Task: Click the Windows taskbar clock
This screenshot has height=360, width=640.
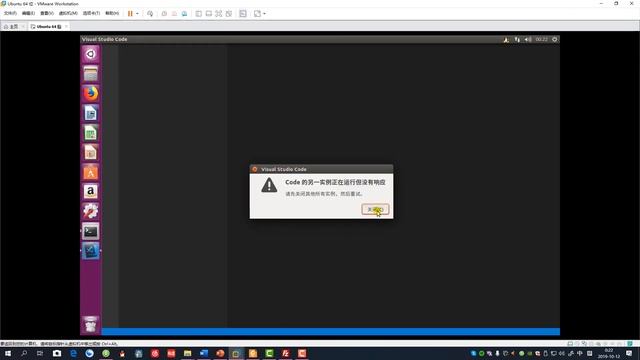Action: (609, 353)
